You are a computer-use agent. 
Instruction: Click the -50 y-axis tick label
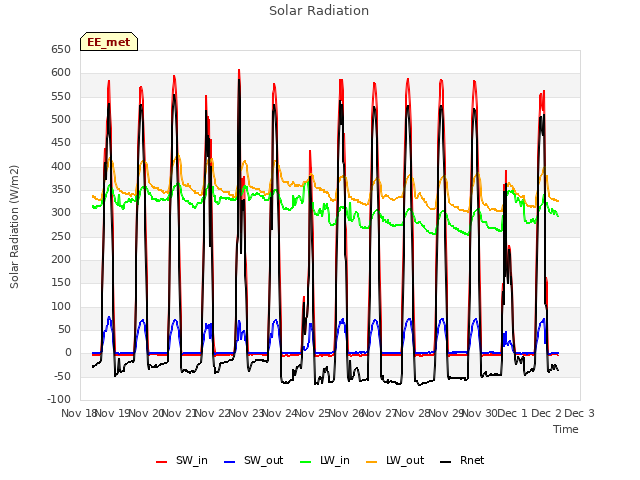click(62, 376)
